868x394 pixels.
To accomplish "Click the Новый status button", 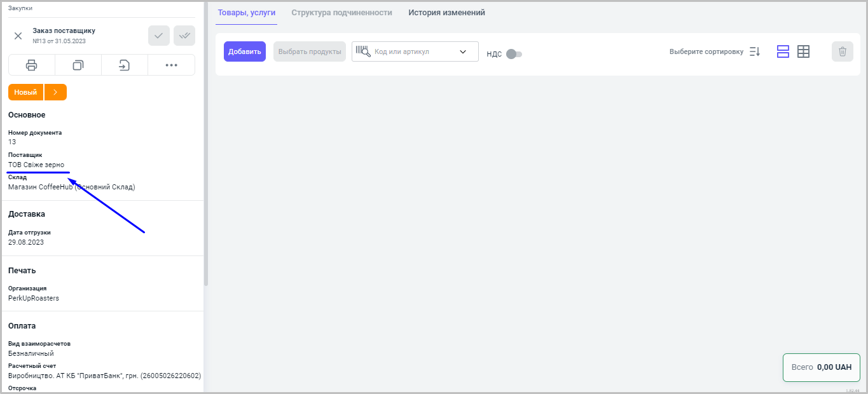I will click(x=25, y=92).
